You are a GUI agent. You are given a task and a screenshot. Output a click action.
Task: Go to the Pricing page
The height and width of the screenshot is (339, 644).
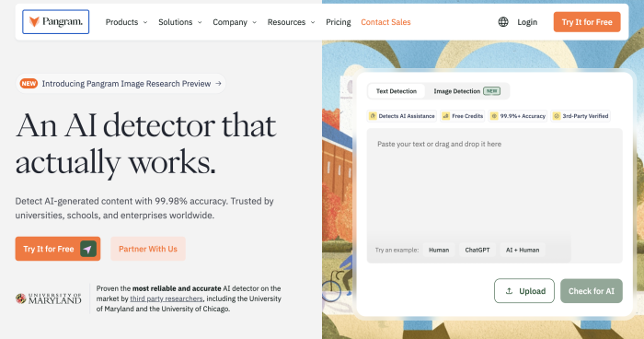[x=339, y=22]
